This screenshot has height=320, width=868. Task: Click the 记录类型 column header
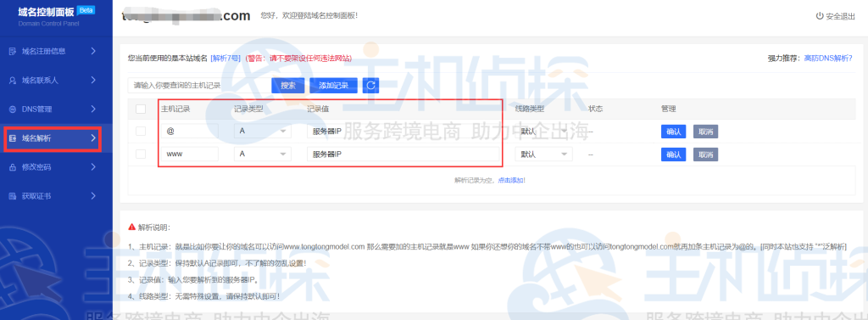coord(248,109)
